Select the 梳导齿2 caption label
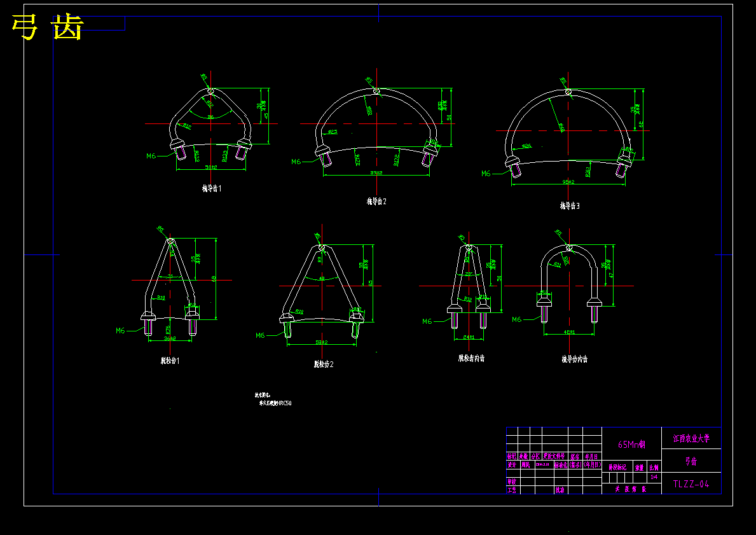The height and width of the screenshot is (535, 756). [x=376, y=202]
